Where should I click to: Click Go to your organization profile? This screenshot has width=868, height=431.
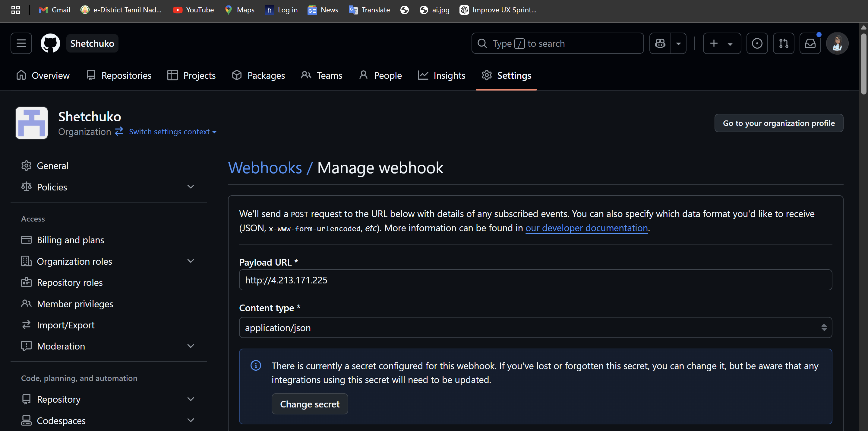click(779, 123)
